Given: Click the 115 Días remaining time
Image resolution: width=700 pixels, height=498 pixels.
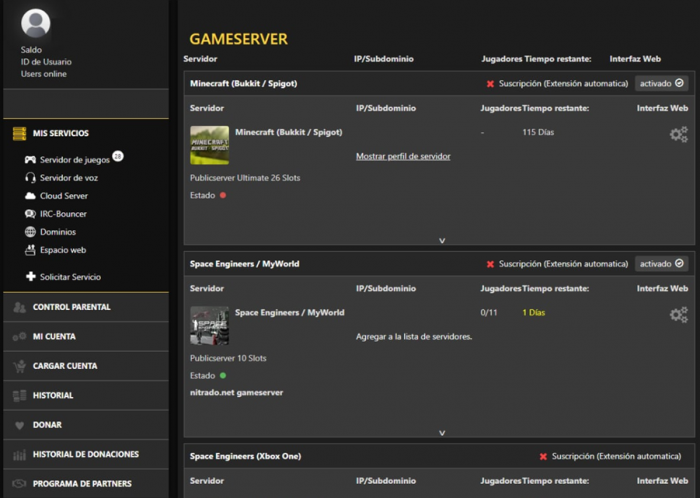Looking at the screenshot, I should coord(538,132).
